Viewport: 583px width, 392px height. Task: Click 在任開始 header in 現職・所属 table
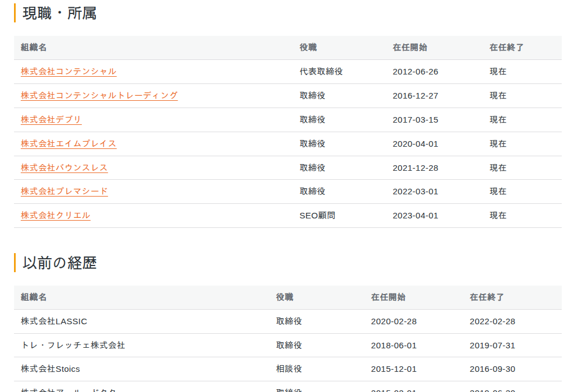tap(410, 48)
